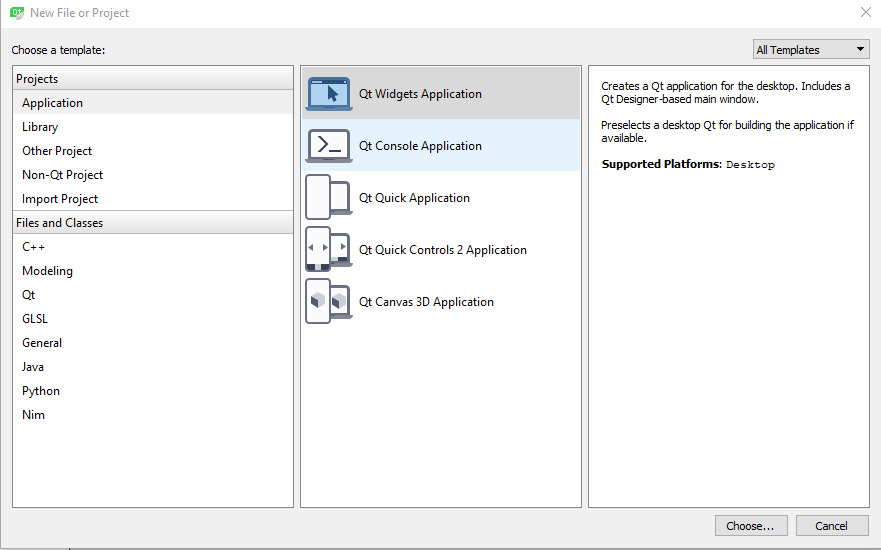Click the Cancel button

[x=832, y=526]
